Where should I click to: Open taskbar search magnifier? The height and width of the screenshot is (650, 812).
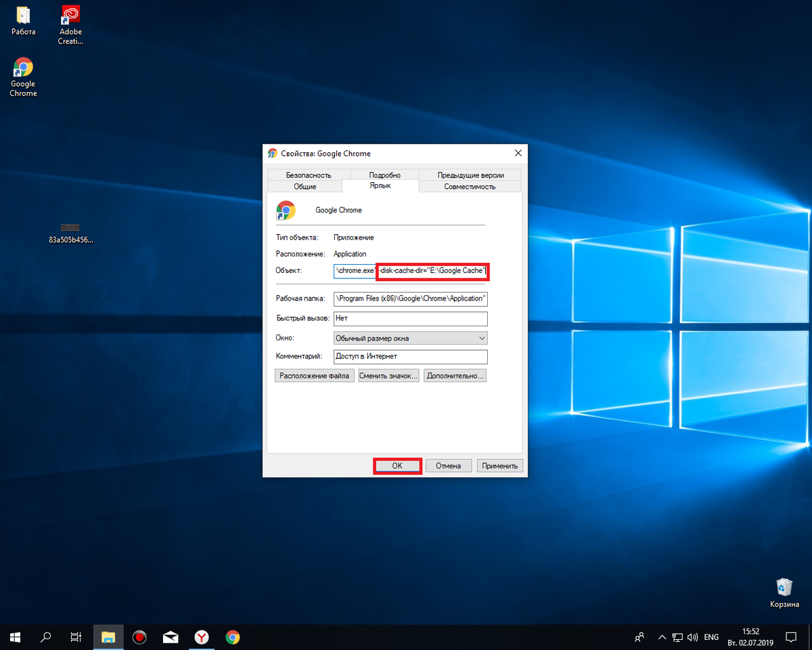(46, 637)
